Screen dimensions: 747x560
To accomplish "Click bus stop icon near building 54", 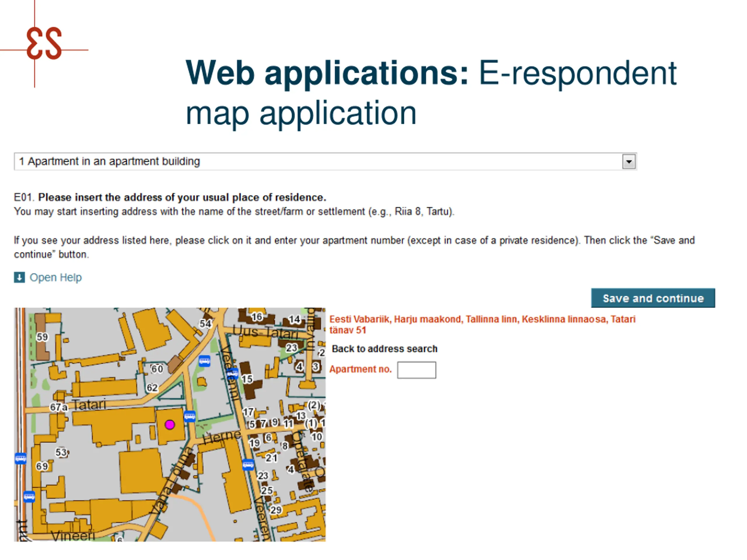I will click(204, 361).
